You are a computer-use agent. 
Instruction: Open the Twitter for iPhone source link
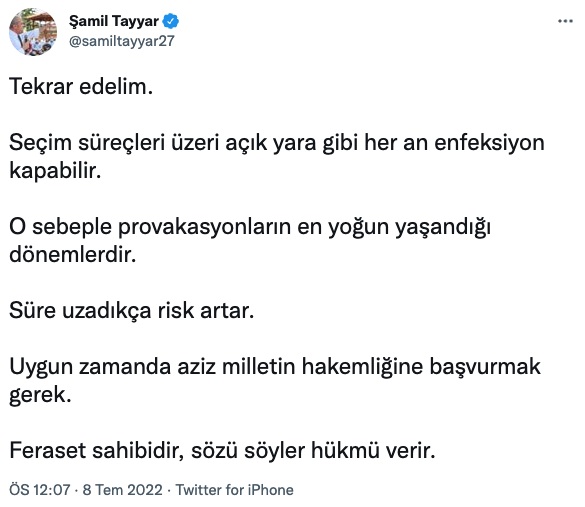tap(234, 490)
